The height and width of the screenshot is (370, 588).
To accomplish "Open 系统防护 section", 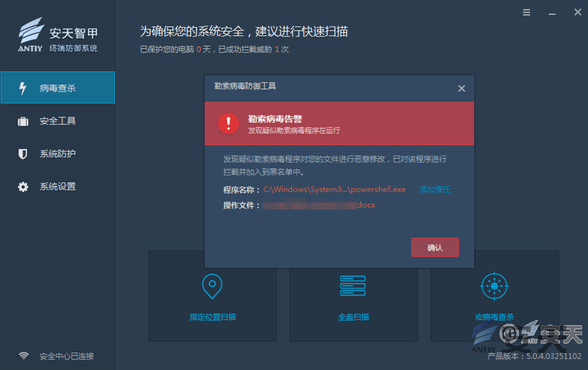I will click(x=58, y=153).
